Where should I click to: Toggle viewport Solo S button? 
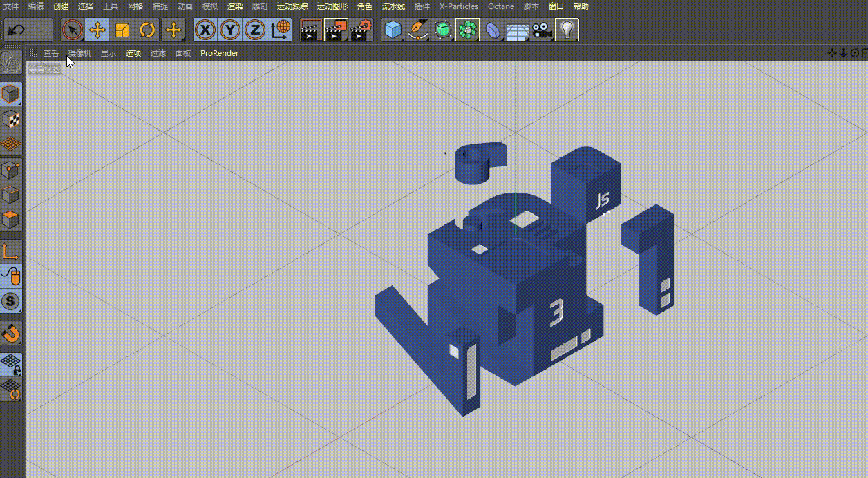(11, 301)
